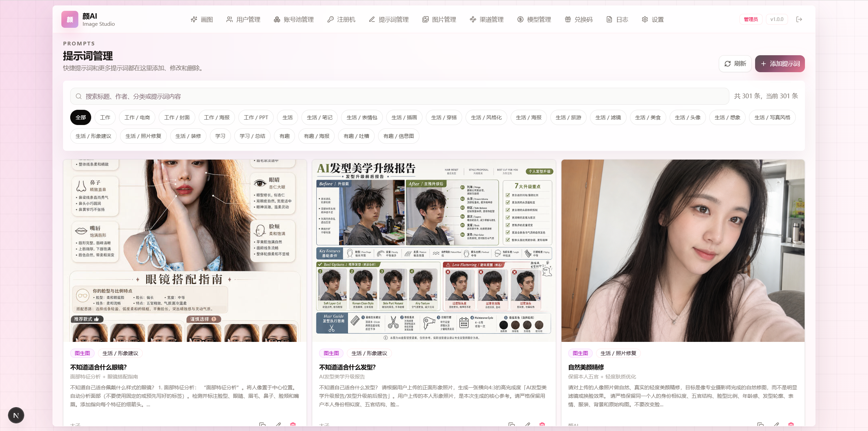Image resolution: width=868 pixels, height=431 pixels.
Task: Select 生活 / 穿搭 filter
Action: [444, 118]
